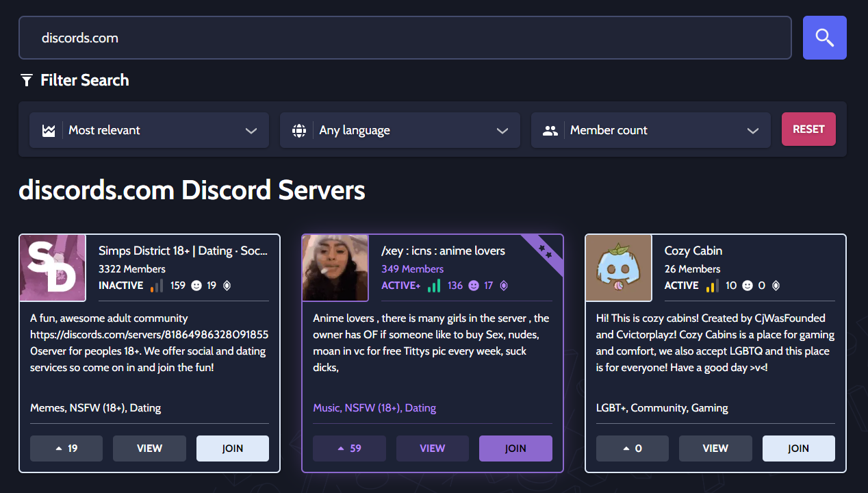Image resolution: width=868 pixels, height=493 pixels.
Task: Click the Cozy Cabin server avatar
Action: pyautogui.click(x=619, y=268)
